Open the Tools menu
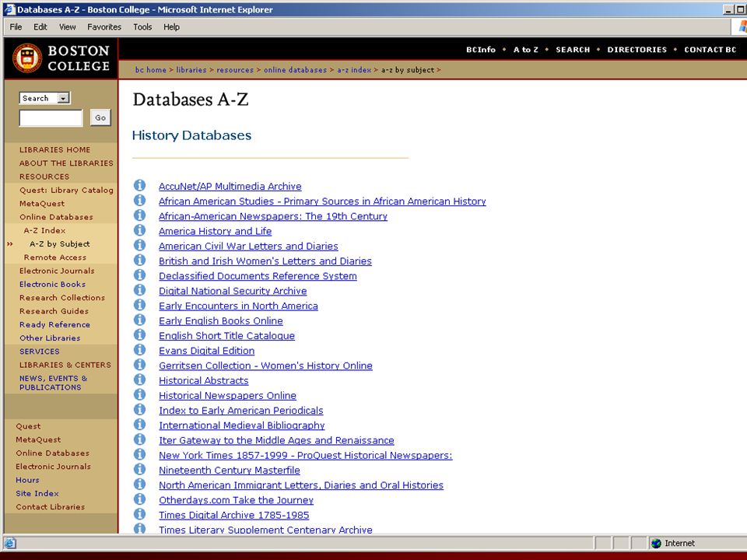 coord(142,27)
